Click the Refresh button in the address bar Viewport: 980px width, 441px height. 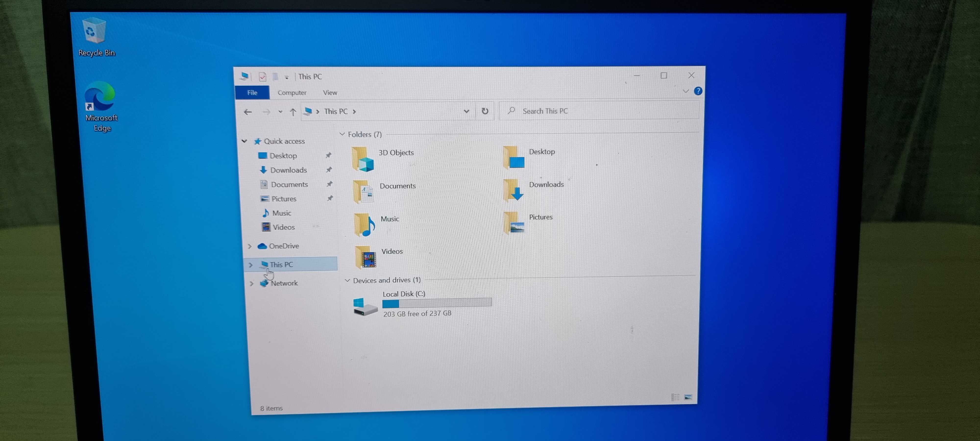pos(485,111)
